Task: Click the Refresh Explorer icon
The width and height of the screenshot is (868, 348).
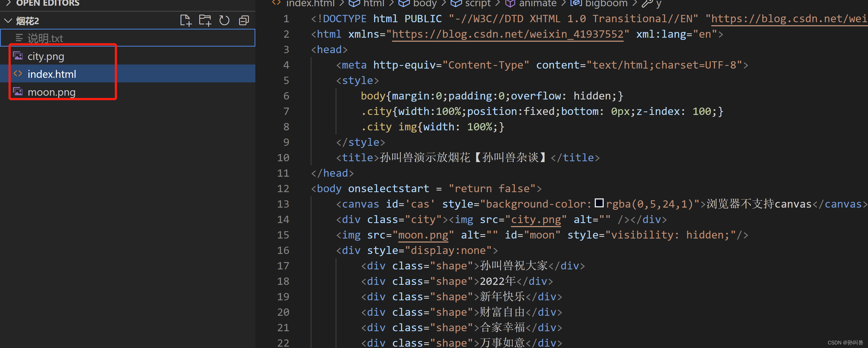Action: coord(224,21)
